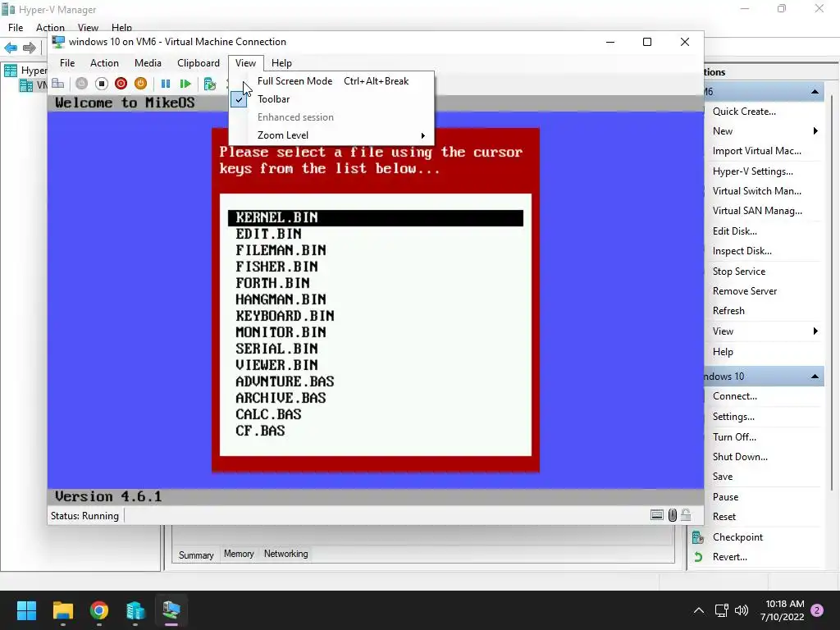Screen dimensions: 840x630
Task: Click the back arrow in Hyper-V Manager
Action: [11, 48]
